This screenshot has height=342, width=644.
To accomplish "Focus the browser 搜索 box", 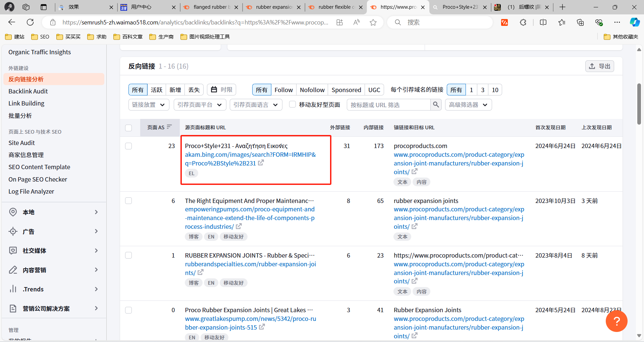I will [439, 22].
